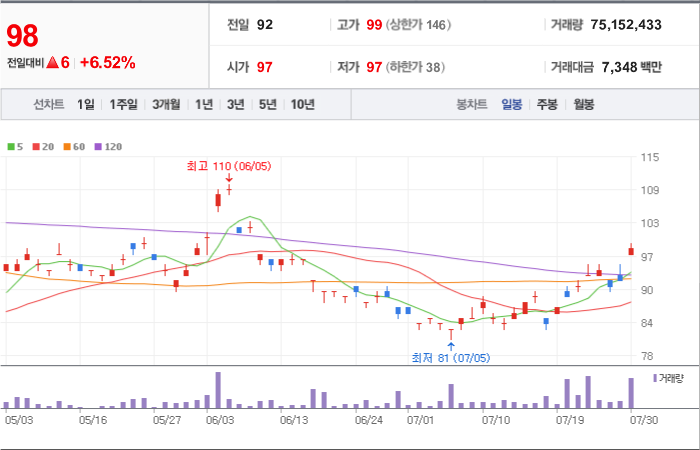Viewport: 700px width, 450px height.
Task: Click the 시가 97 value
Action: pos(264,67)
